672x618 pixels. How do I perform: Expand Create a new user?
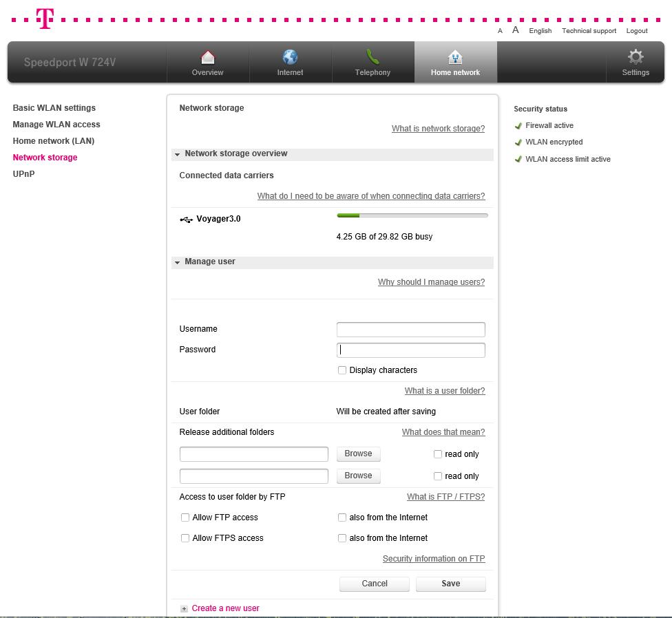coord(225,608)
